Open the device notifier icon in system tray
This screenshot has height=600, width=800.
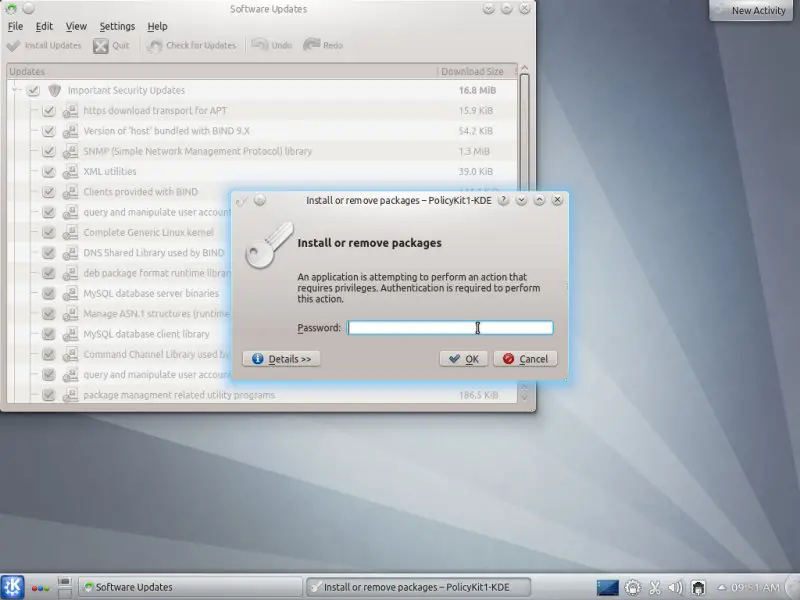click(698, 588)
